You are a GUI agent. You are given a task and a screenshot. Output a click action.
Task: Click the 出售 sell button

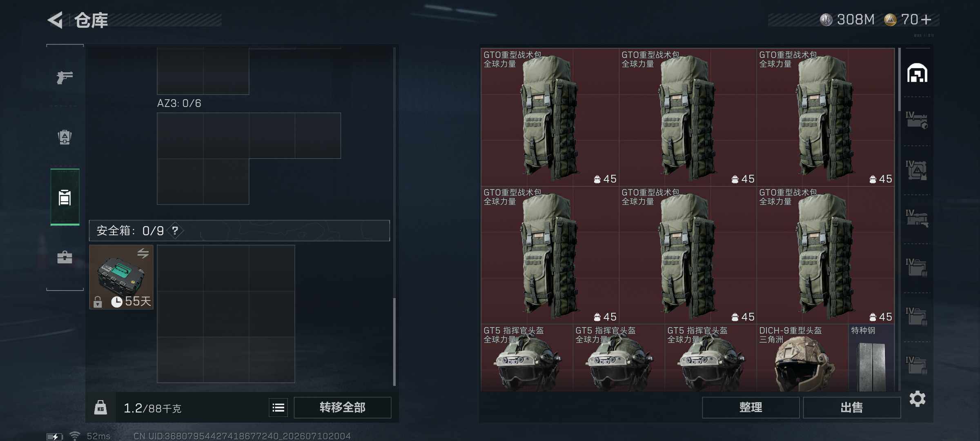click(852, 408)
